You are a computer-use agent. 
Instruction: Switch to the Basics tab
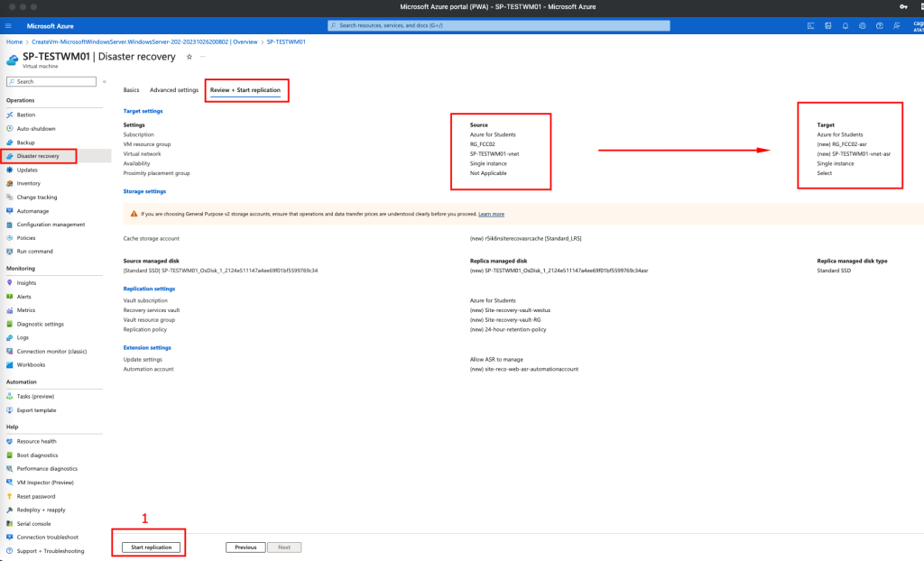(132, 90)
